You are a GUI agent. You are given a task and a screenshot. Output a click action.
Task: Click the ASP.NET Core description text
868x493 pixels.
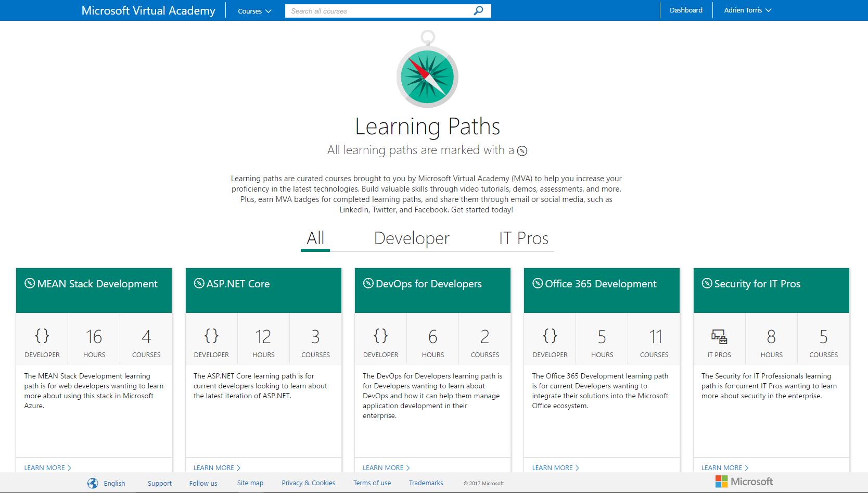point(260,386)
